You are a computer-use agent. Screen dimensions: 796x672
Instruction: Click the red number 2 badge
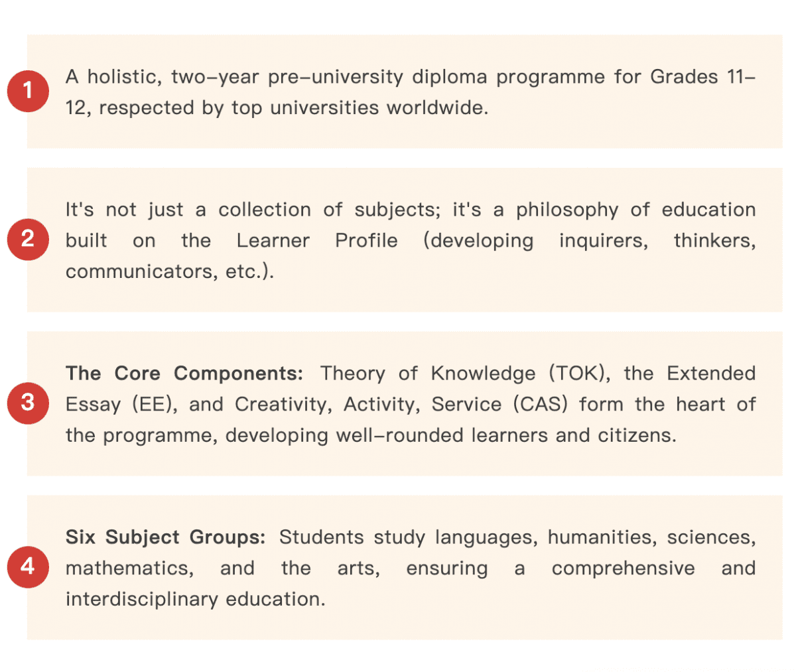click(x=28, y=239)
